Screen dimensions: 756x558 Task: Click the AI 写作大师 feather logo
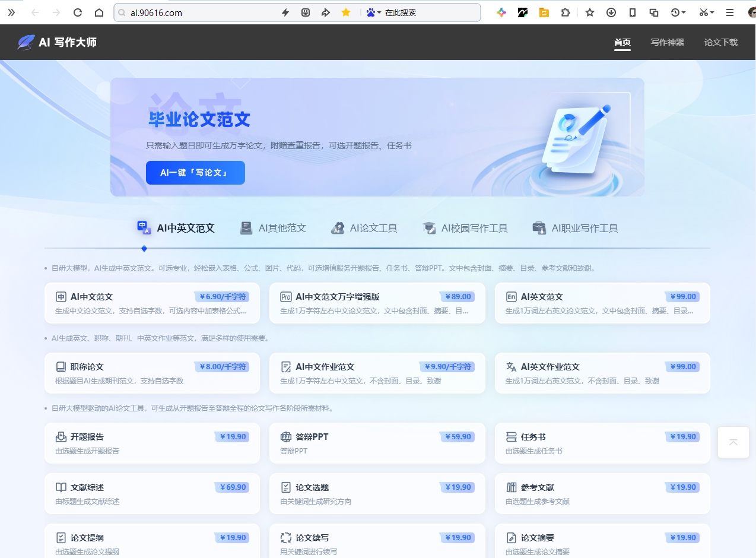click(26, 42)
